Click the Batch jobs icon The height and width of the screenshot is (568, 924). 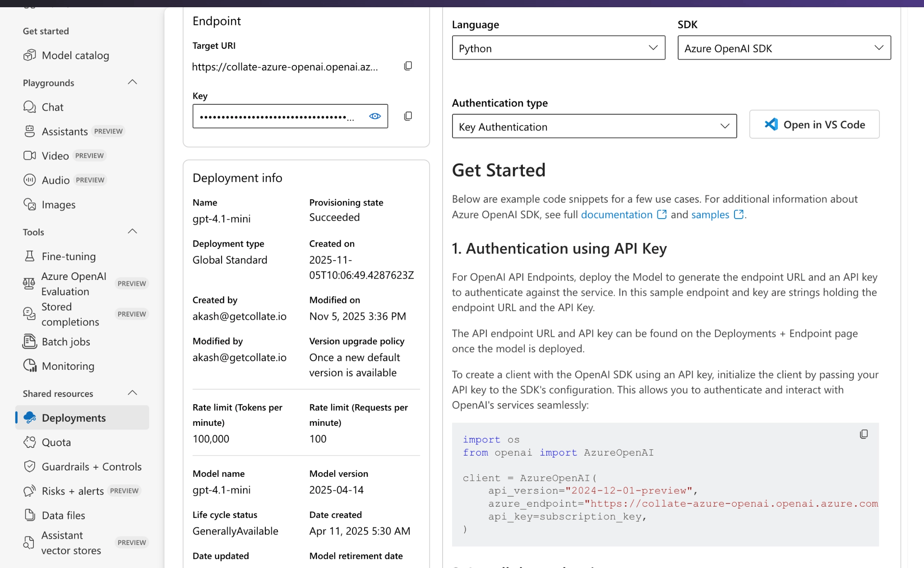30,342
